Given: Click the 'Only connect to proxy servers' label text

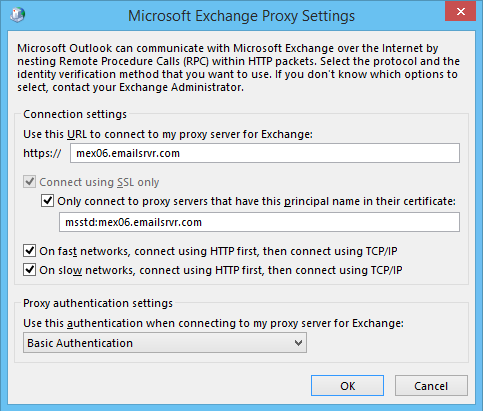Looking at the screenshot, I should 256,201.
